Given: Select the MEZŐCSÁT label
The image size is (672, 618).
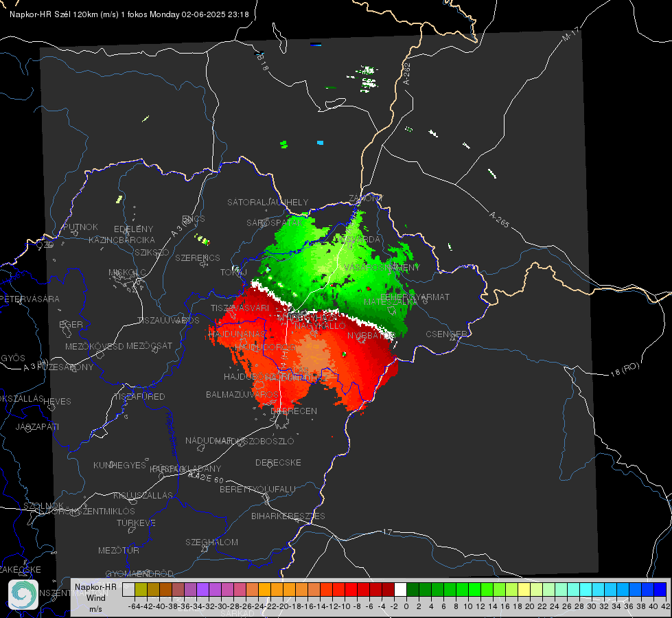Looking at the screenshot, I should pyautogui.click(x=149, y=345).
